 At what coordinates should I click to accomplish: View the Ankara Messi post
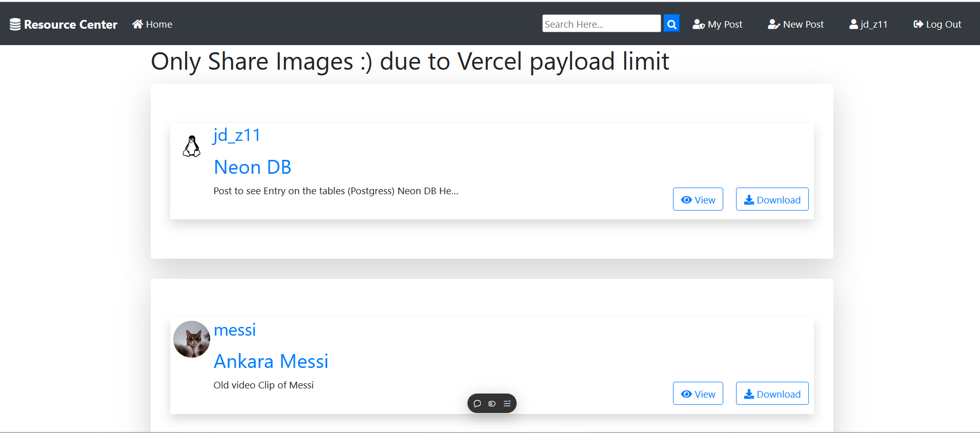(x=698, y=394)
